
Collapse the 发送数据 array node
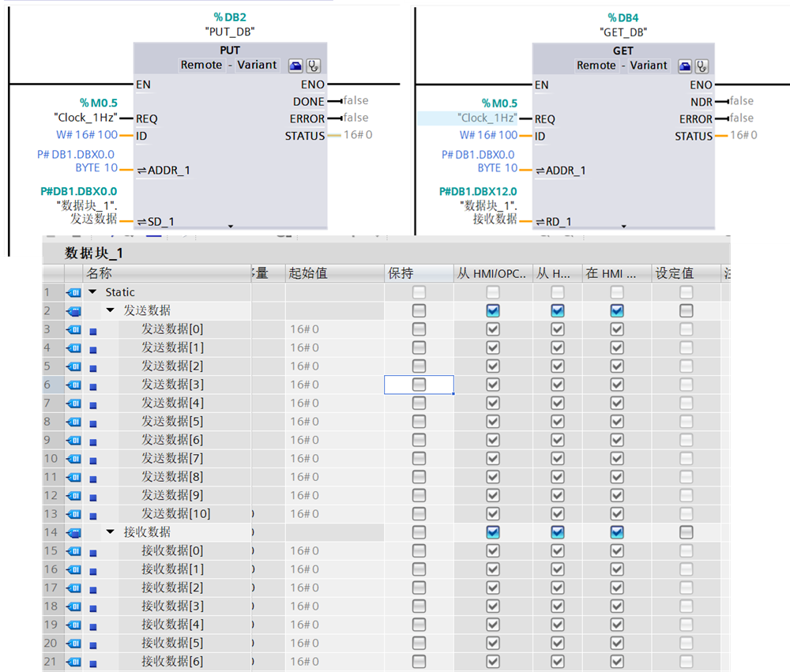coord(111,311)
